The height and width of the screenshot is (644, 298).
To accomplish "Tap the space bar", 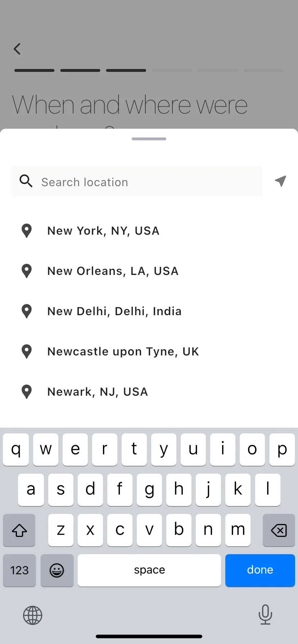I will click(149, 570).
